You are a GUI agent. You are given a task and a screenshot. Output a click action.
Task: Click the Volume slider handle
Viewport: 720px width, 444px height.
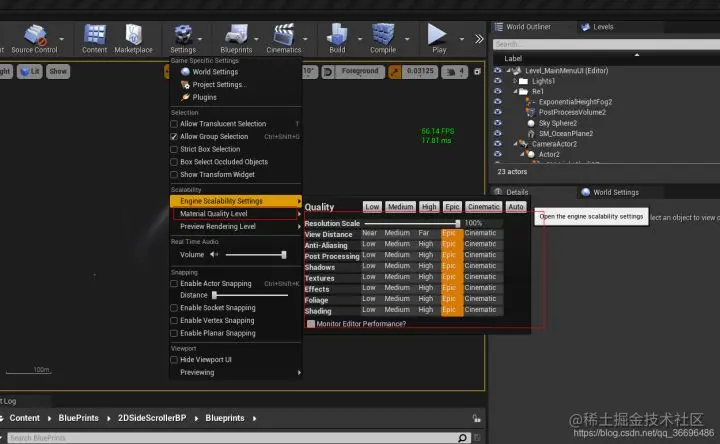pyautogui.click(x=284, y=255)
